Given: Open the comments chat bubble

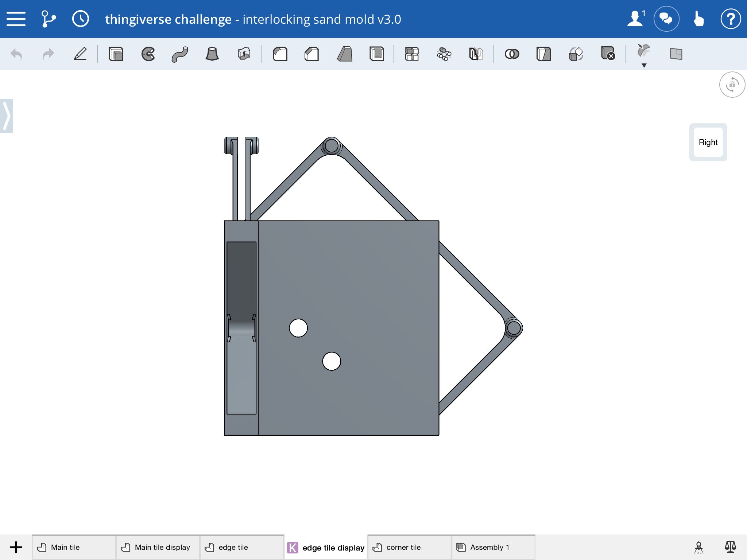Looking at the screenshot, I should 666,19.
